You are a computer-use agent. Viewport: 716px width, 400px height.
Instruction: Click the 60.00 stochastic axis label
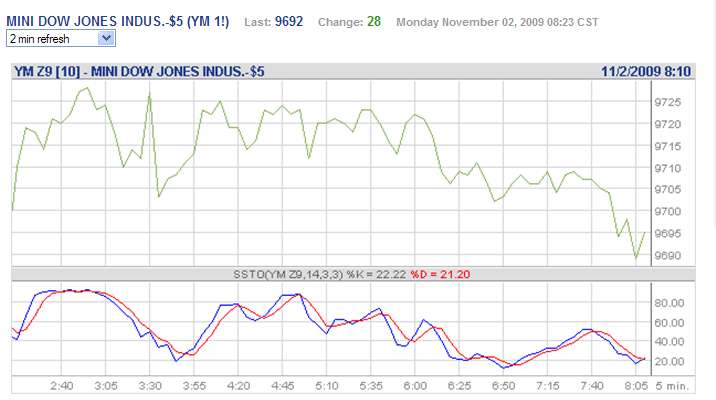(x=669, y=323)
